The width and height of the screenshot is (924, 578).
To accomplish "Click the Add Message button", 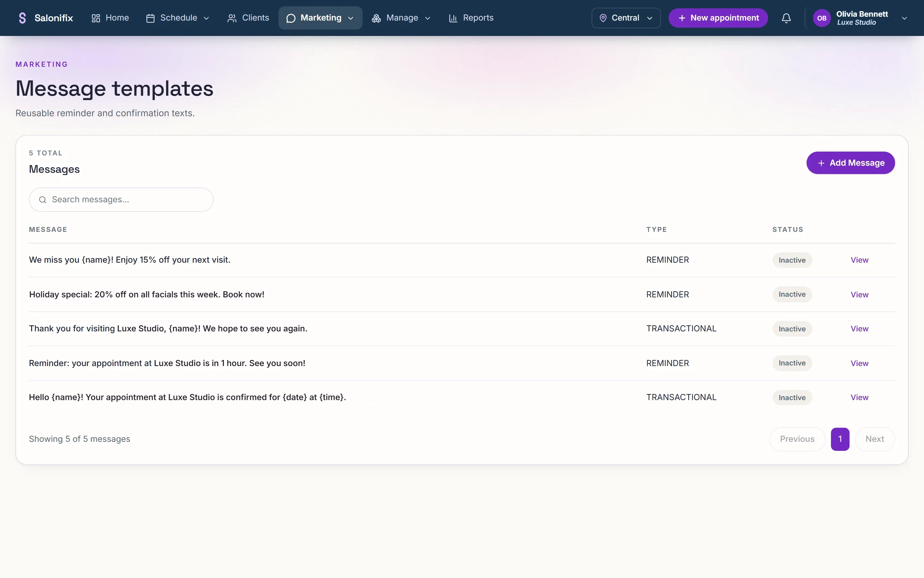I will click(850, 163).
